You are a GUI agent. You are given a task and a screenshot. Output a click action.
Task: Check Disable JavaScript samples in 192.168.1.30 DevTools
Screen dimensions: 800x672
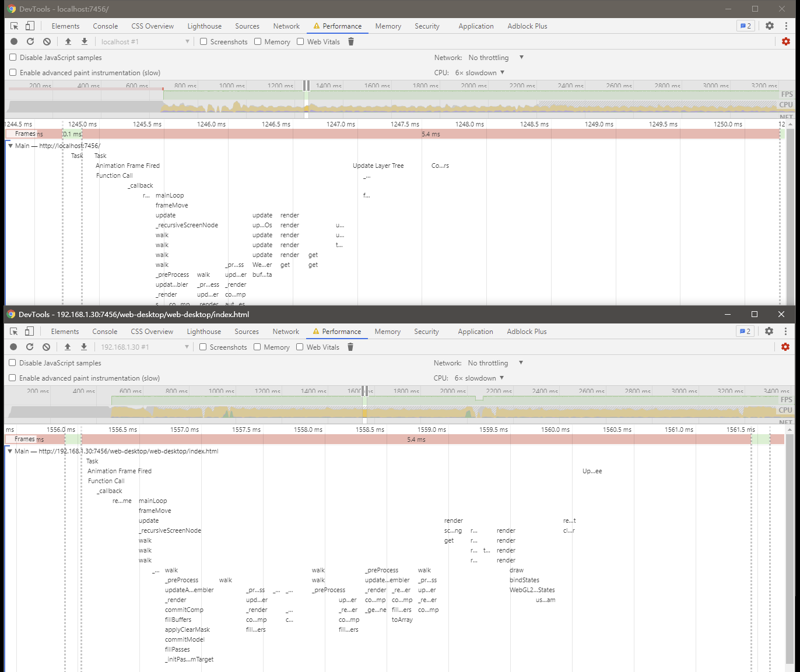point(12,363)
